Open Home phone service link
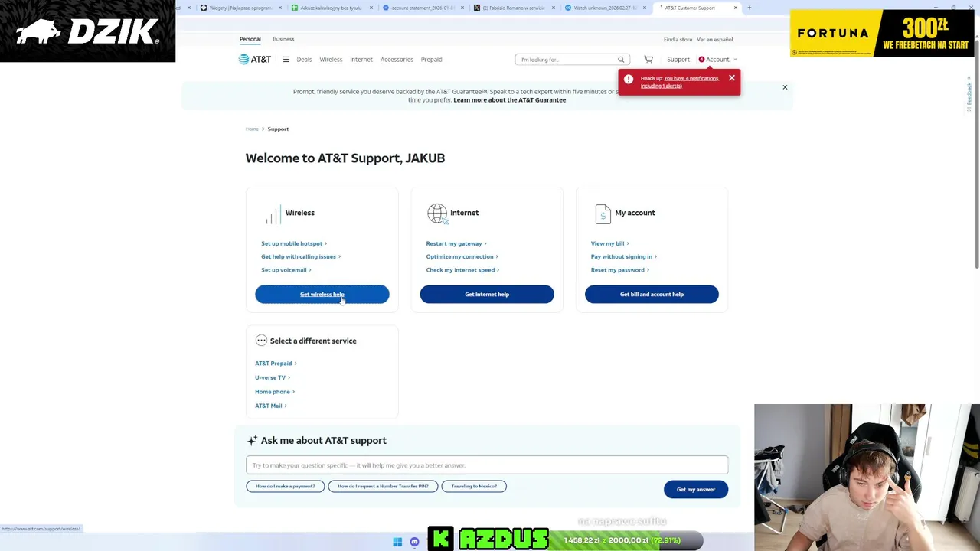The height and width of the screenshot is (551, 980). (275, 392)
